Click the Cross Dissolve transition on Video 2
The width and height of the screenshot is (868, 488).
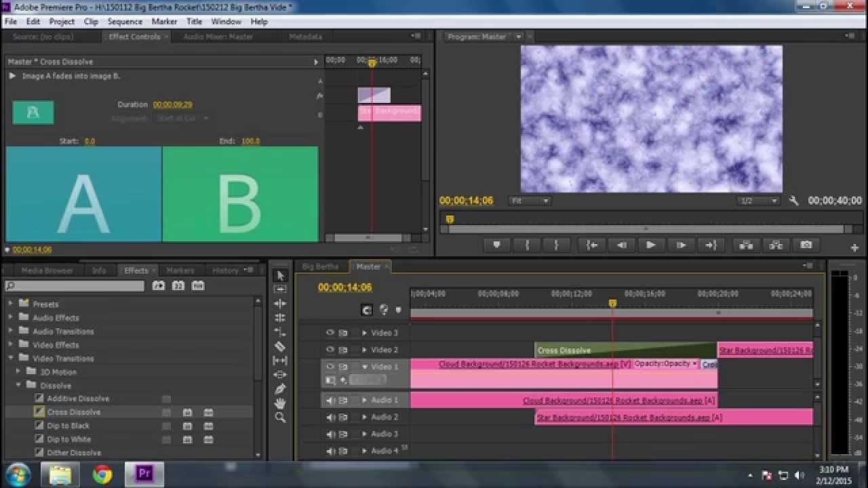tap(625, 350)
